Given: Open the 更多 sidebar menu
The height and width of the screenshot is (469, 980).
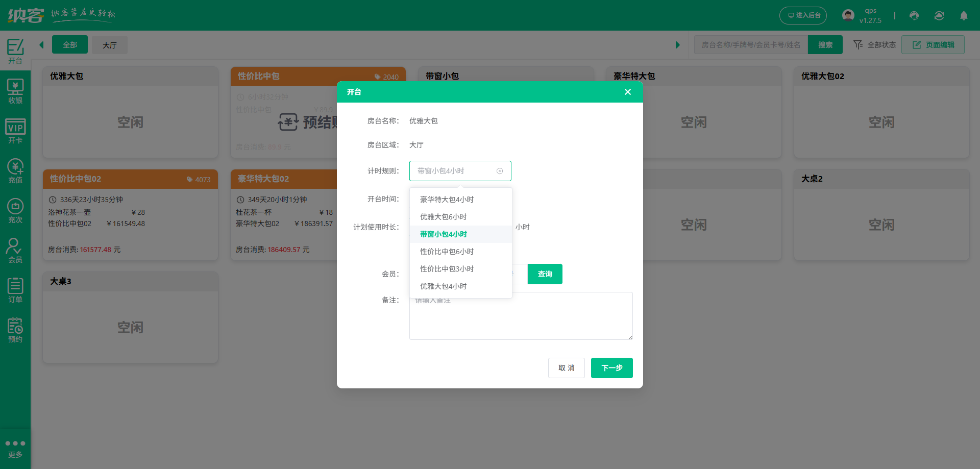Looking at the screenshot, I should click(15, 448).
